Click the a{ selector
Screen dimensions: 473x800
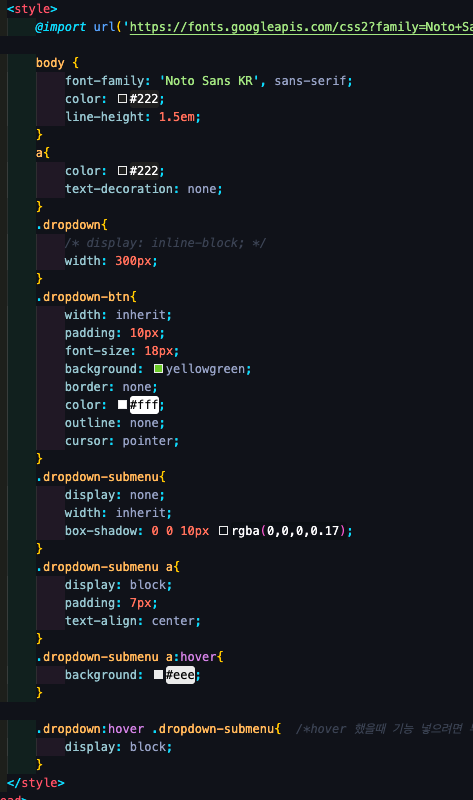[x=43, y=153]
